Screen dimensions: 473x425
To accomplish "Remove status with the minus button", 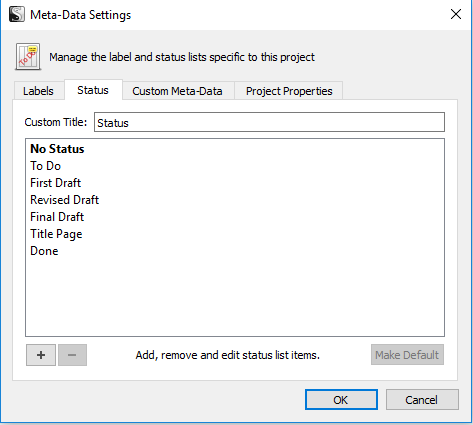I will pos(72,355).
